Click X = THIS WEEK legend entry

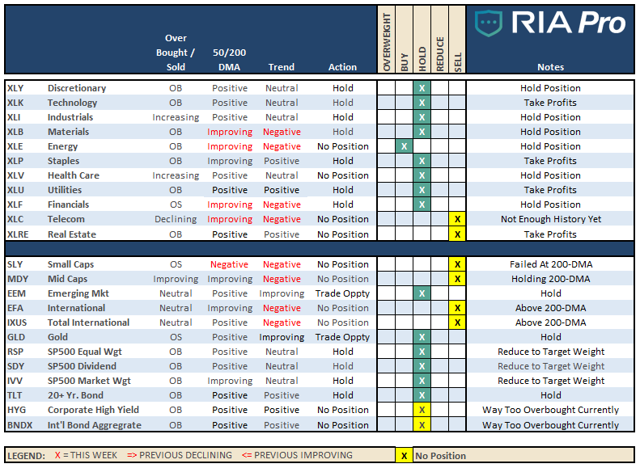(86, 455)
